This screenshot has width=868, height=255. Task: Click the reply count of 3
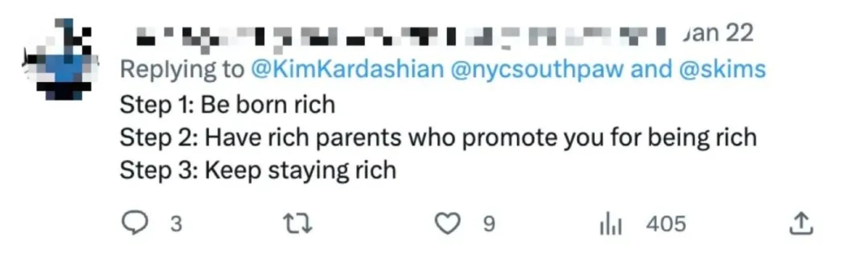point(176,224)
